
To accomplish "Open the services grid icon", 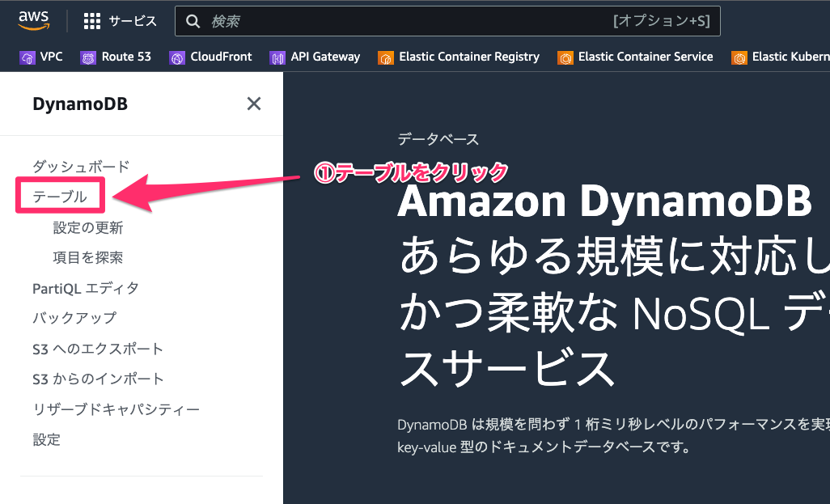I will pos(92,21).
